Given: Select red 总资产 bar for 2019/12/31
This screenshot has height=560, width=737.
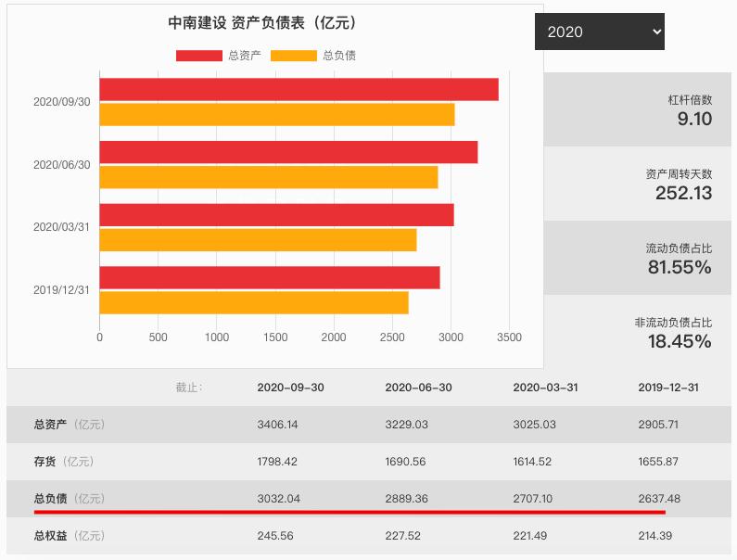Looking at the screenshot, I should tap(270, 277).
